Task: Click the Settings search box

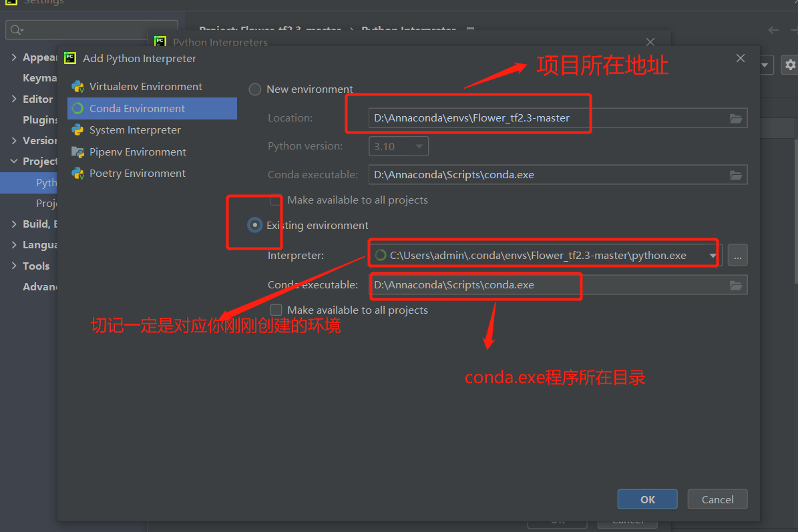Action: [x=91, y=30]
